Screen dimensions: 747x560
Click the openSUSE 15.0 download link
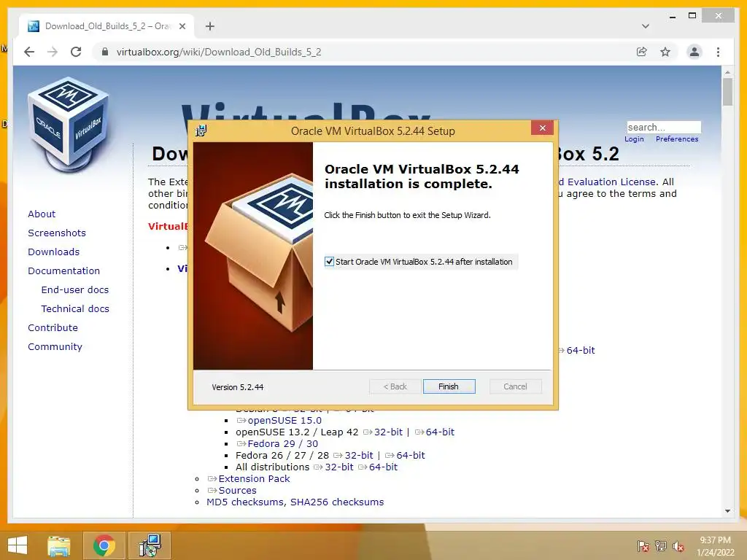point(285,421)
